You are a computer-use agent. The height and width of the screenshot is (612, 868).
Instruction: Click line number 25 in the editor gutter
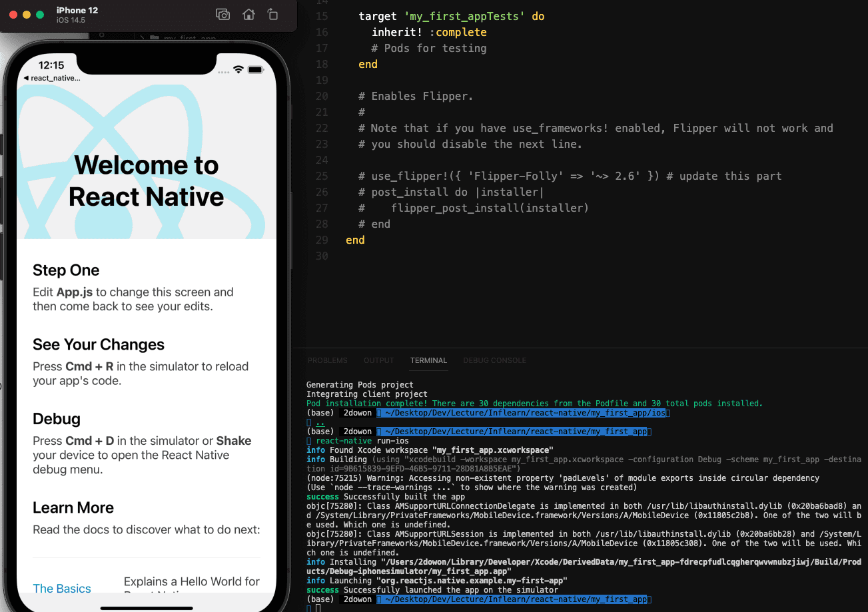[322, 176]
